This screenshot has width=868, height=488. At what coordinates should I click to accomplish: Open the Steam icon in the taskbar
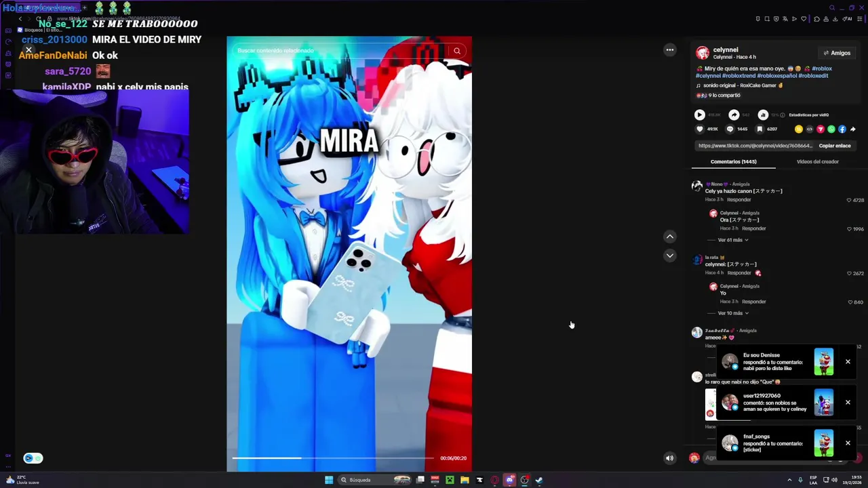(x=539, y=480)
